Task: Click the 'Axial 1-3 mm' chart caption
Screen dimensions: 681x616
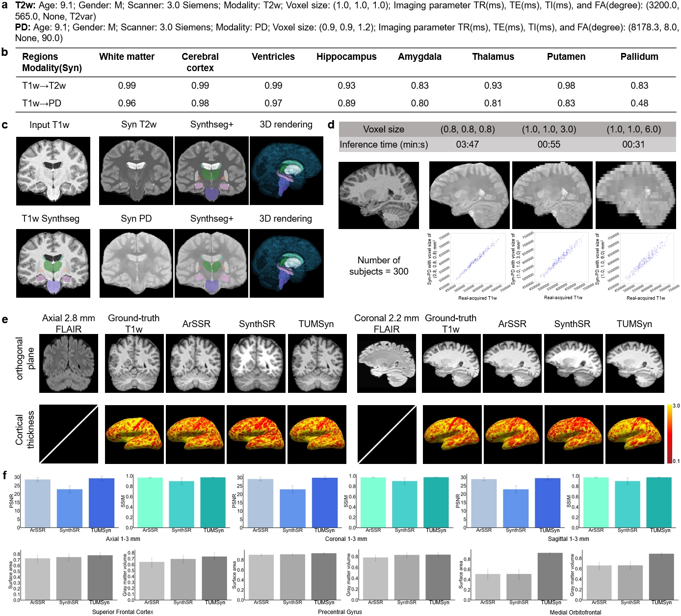Action: (123, 539)
